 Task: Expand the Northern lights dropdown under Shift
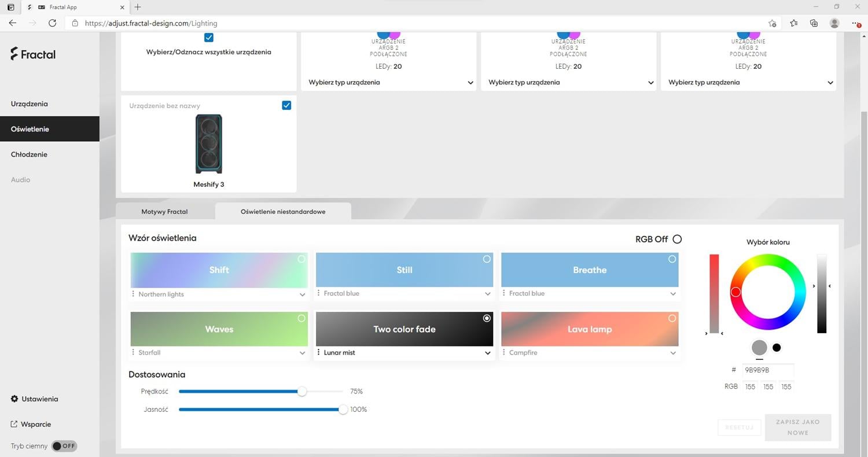302,294
